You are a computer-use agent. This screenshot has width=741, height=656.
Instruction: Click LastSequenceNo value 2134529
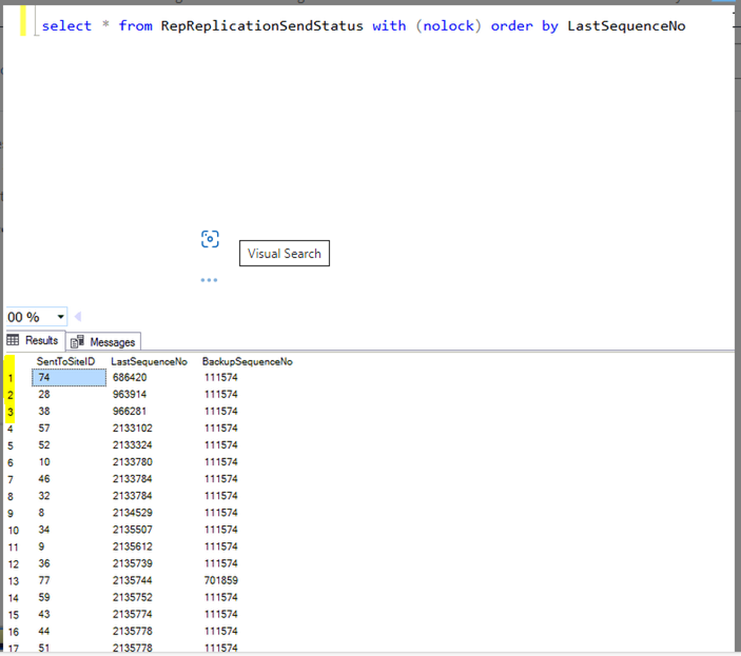133,513
